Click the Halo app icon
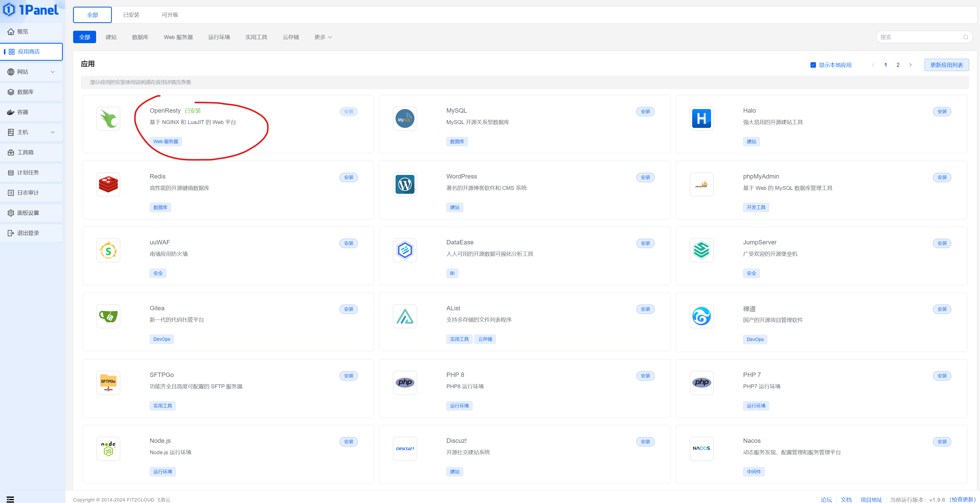Viewport: 980px width, 503px height. 701,119
